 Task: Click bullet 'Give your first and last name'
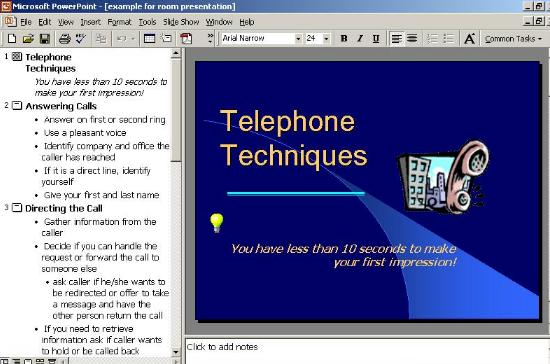[101, 195]
